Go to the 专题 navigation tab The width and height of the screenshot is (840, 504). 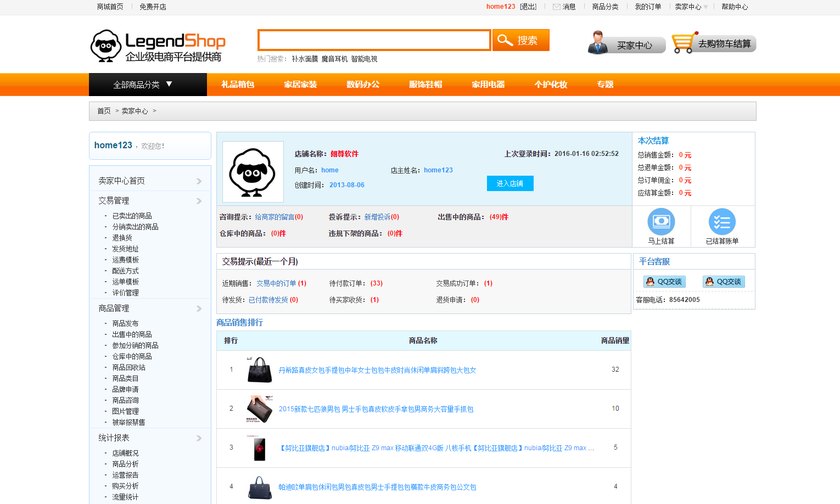[x=605, y=85]
